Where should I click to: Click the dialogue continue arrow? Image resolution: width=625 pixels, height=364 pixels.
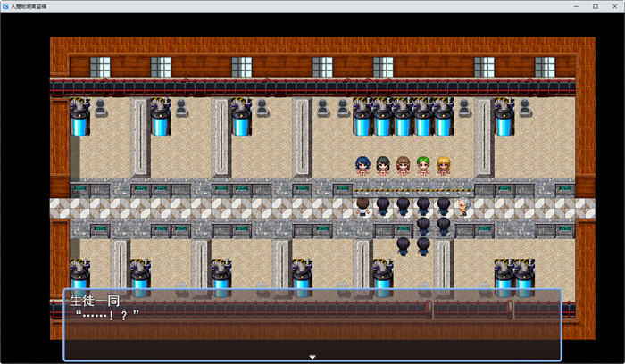pos(312,357)
